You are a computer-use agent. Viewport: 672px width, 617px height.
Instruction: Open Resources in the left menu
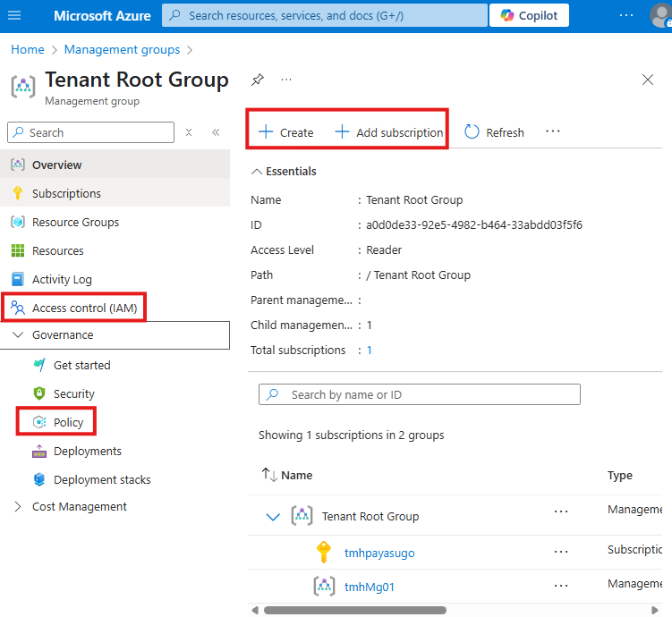[x=115, y=251]
